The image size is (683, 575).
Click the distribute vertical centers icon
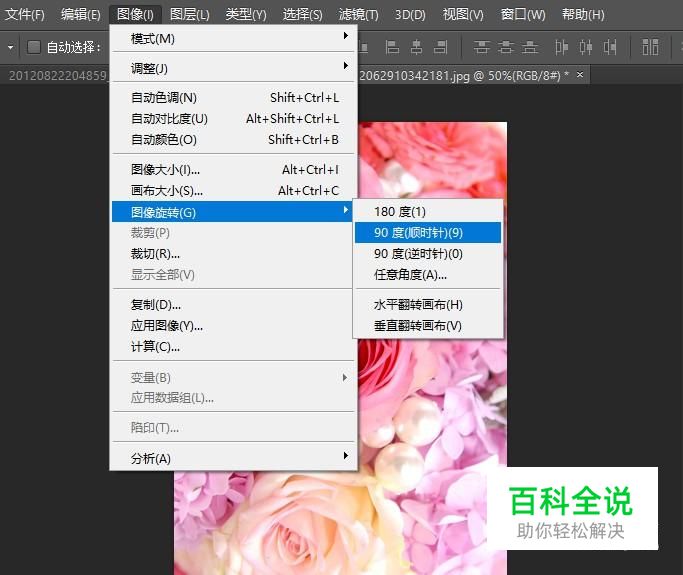click(505, 47)
